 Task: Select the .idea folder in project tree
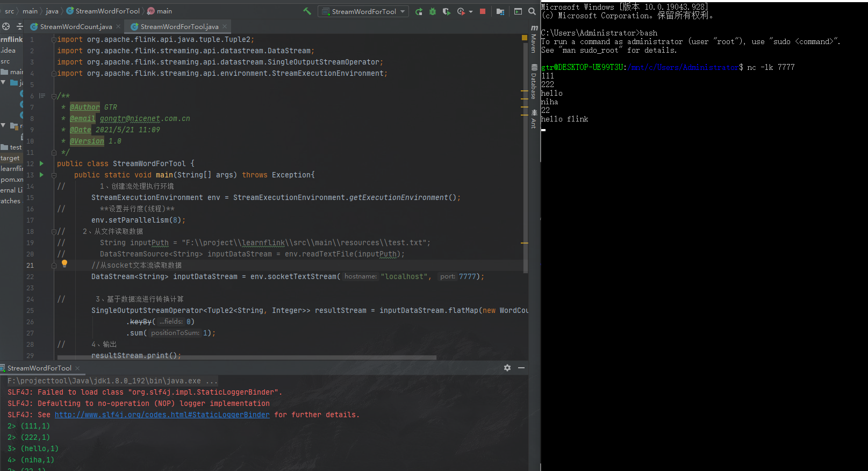[8, 51]
